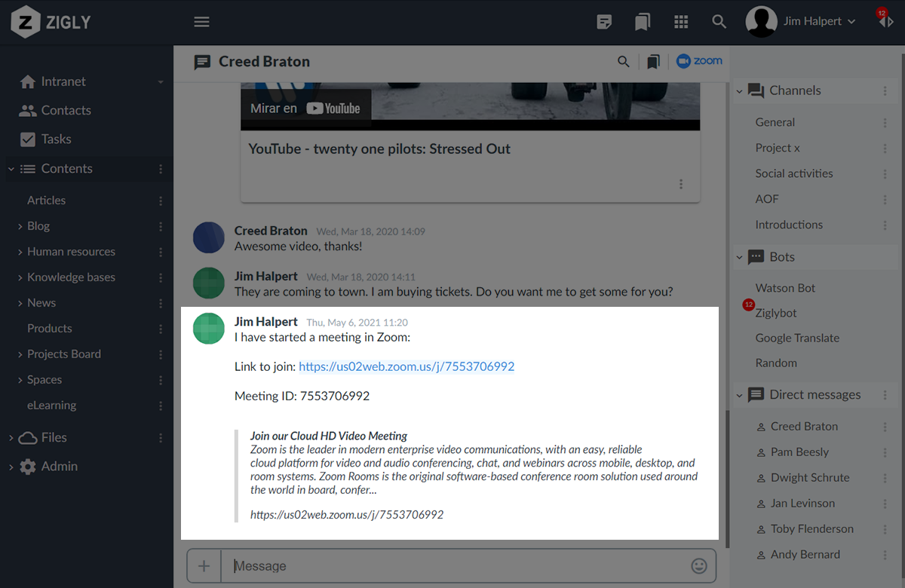Open Products in sidebar
The width and height of the screenshot is (905, 588).
50,329
